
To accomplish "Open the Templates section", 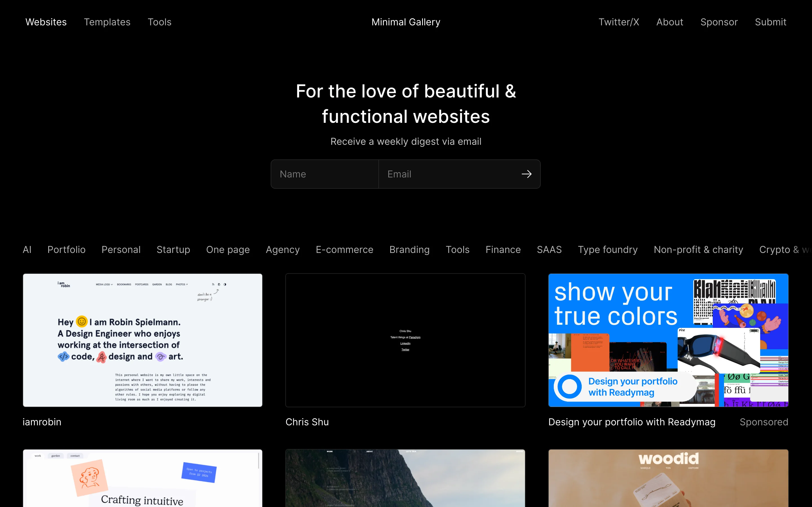I will (107, 22).
